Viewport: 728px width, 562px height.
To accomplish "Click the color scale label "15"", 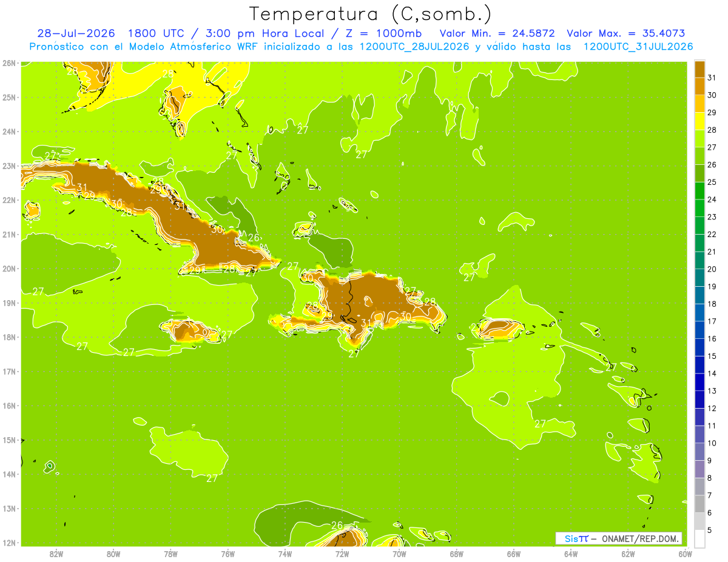I will [x=712, y=356].
